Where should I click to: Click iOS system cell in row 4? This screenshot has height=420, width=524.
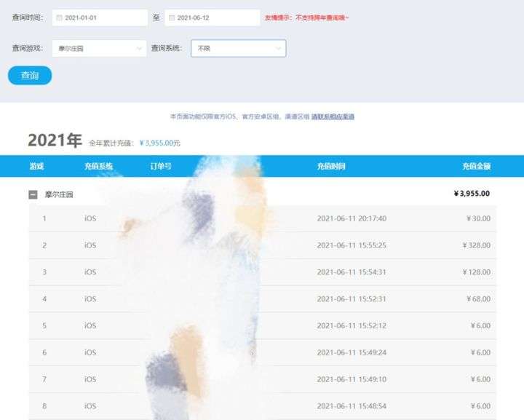tap(90, 298)
